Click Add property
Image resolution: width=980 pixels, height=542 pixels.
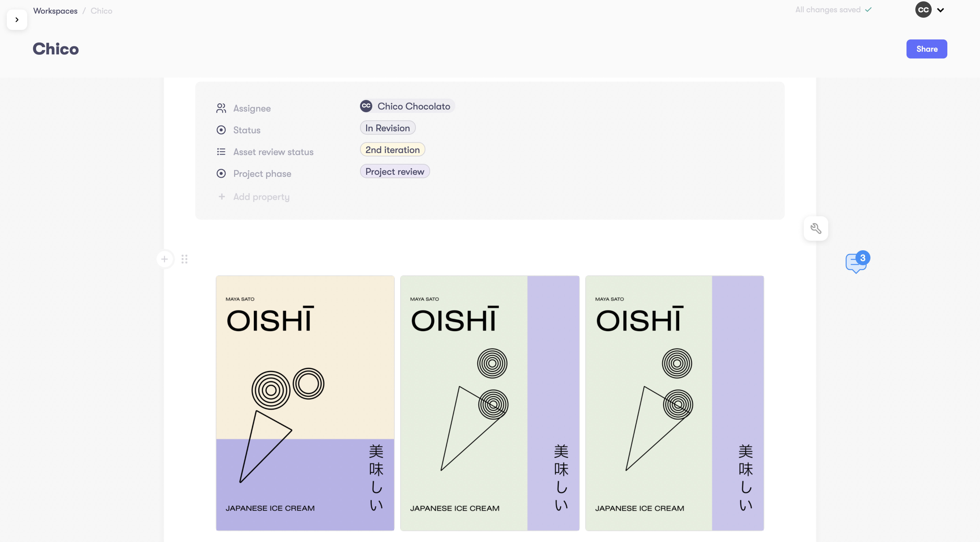point(261,197)
